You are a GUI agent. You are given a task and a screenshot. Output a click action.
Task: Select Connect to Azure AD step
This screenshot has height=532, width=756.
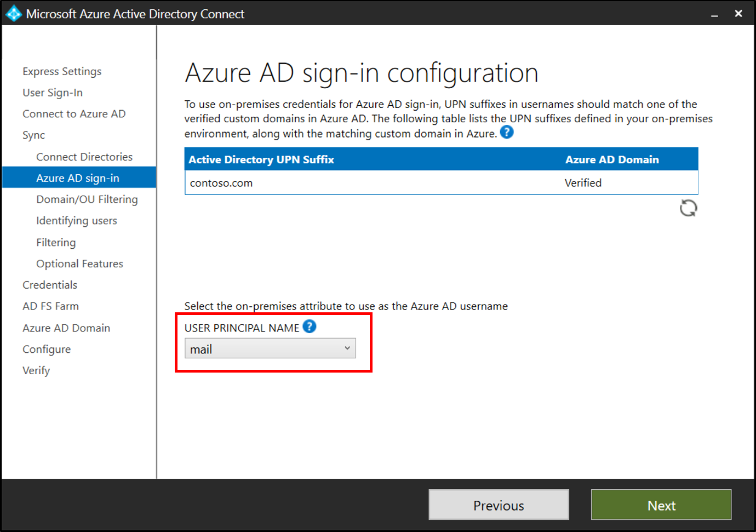pyautogui.click(x=74, y=114)
